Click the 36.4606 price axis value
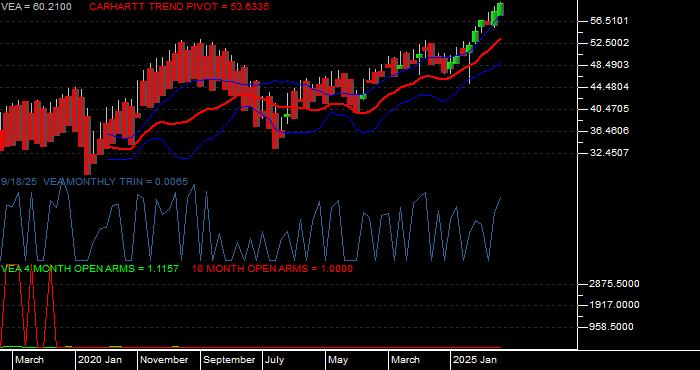 click(609, 130)
